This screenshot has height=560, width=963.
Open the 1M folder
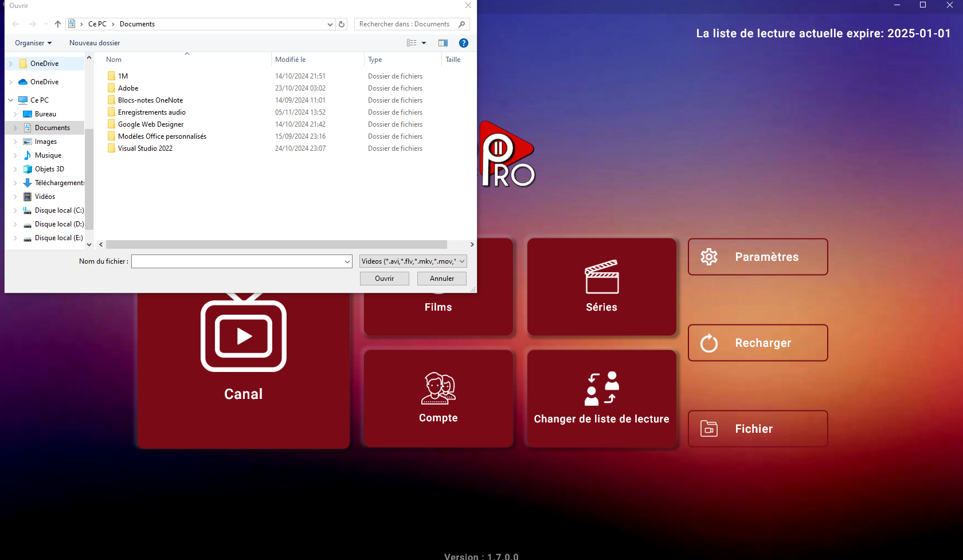[123, 76]
